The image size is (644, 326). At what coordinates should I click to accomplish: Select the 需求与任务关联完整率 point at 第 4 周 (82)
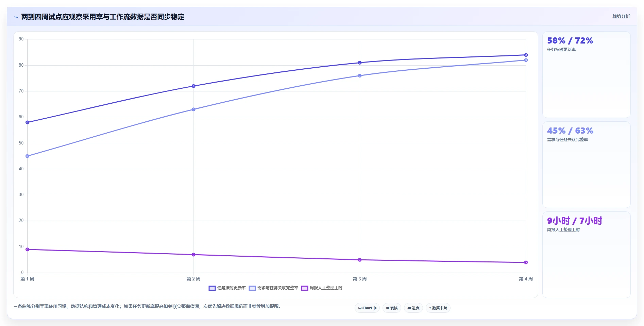point(526,60)
